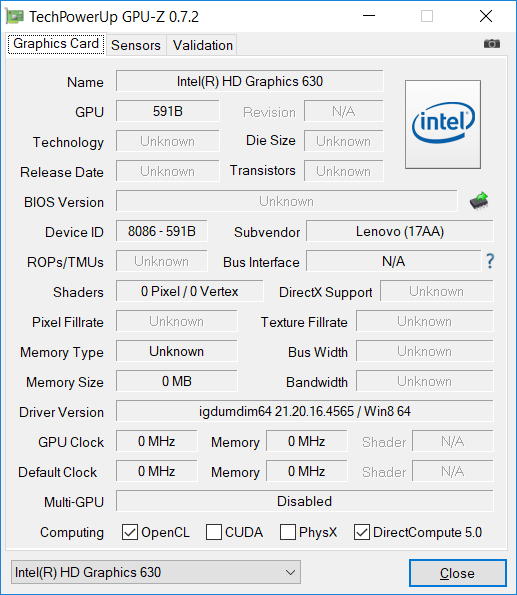Minimize the GPU-Z window
517x595 pixels.
tap(369, 16)
